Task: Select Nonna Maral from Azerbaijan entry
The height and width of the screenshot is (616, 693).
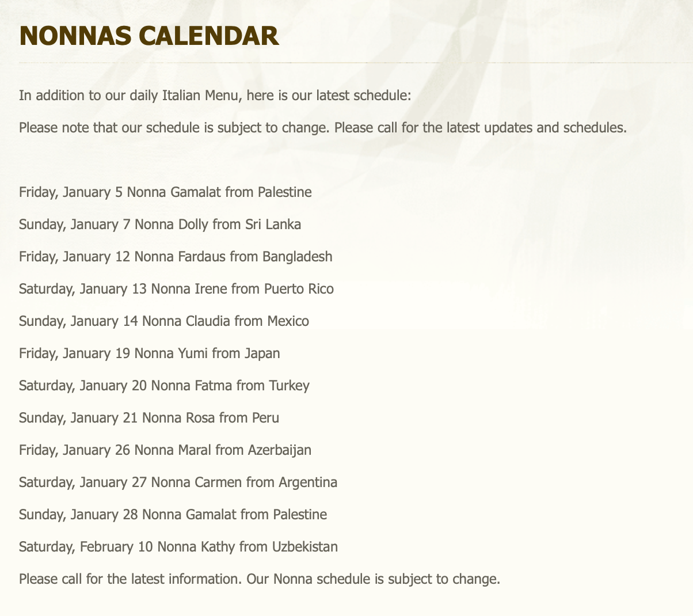Action: [165, 450]
